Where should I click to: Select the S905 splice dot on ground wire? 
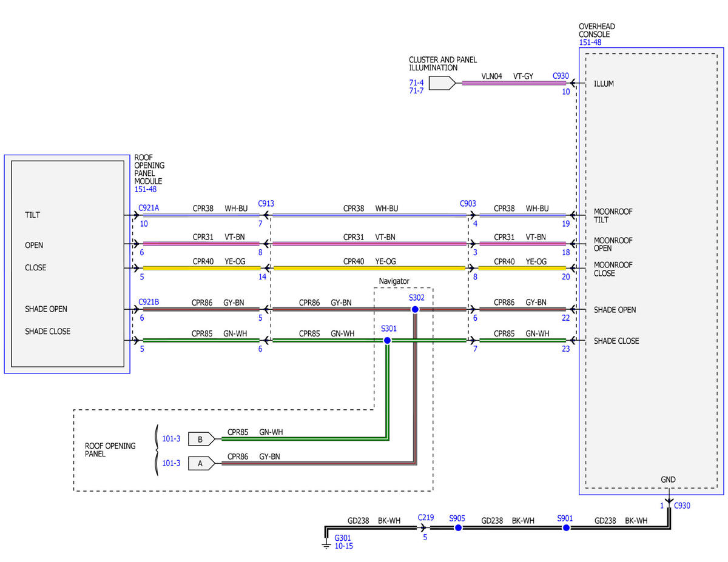click(458, 528)
